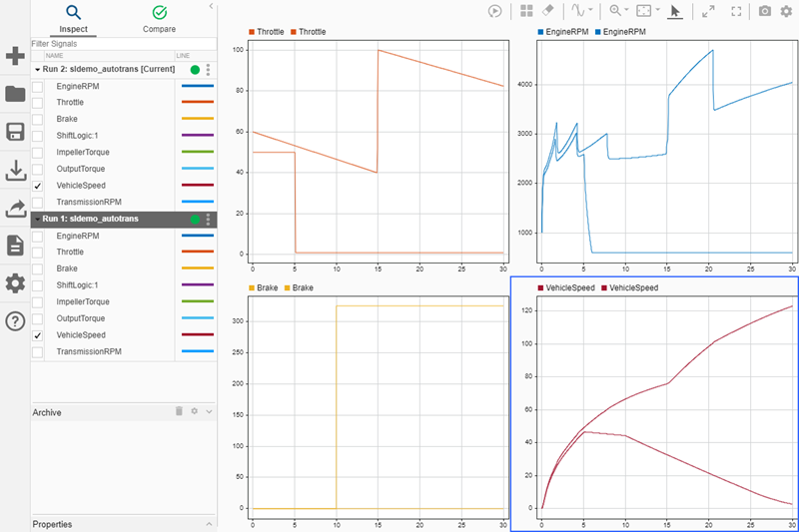Check the EngineRPM box under Run 2
This screenshot has height=532, width=799.
point(38,87)
